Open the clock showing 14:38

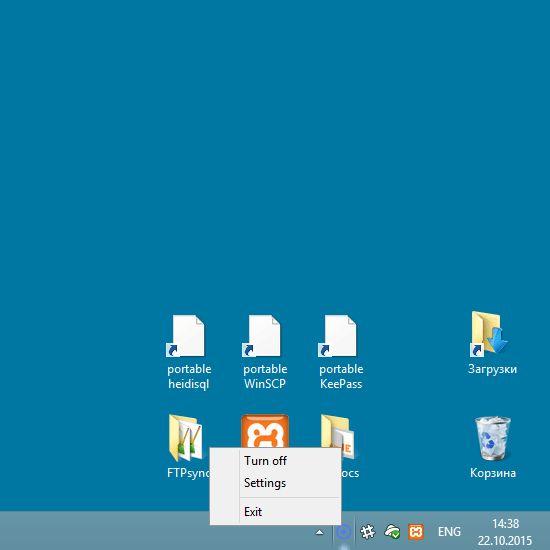pyautogui.click(x=505, y=532)
